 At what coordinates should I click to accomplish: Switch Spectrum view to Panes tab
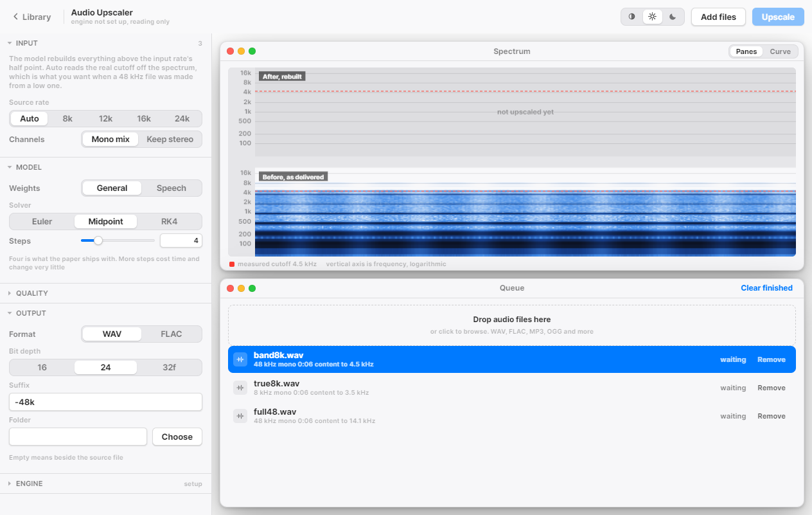[746, 51]
